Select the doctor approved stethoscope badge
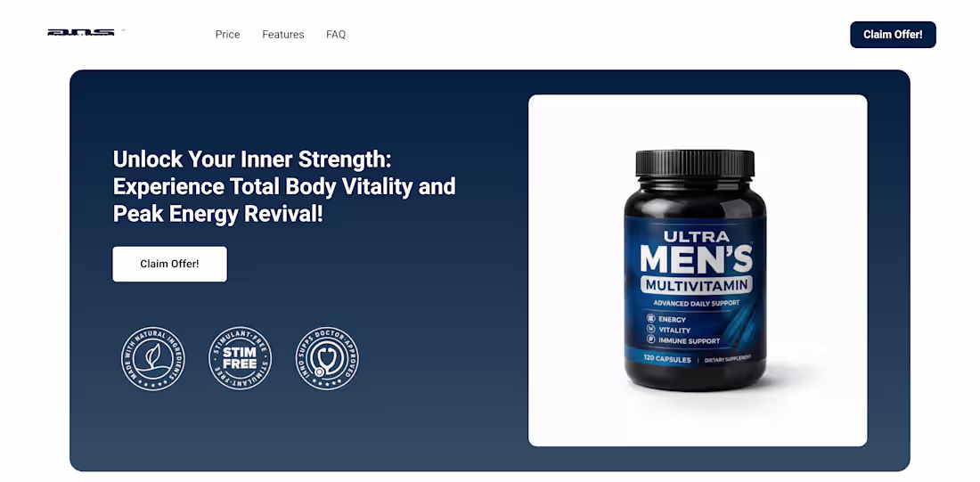The width and height of the screenshot is (980, 482). [327, 359]
